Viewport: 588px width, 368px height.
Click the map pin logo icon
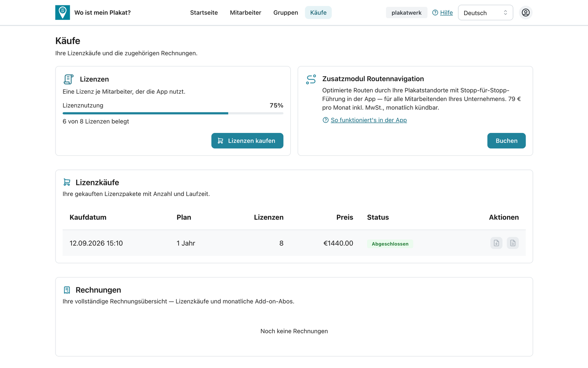click(62, 12)
